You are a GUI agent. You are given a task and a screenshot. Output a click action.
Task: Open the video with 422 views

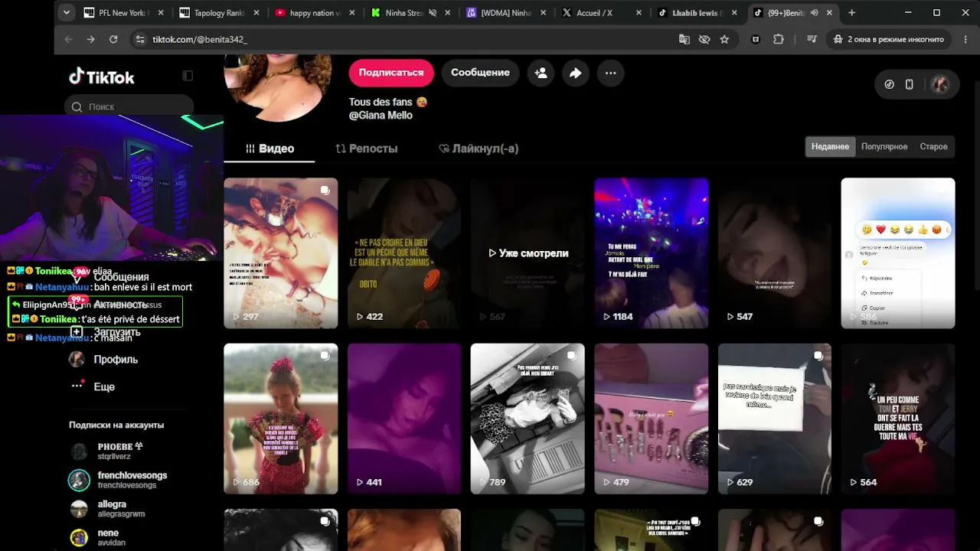pos(404,253)
